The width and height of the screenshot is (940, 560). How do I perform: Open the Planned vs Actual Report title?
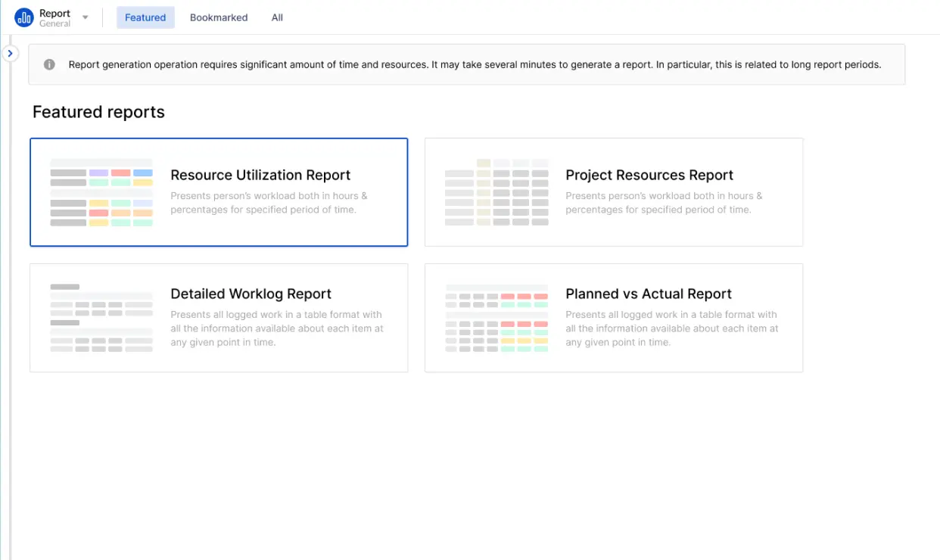[x=649, y=294]
